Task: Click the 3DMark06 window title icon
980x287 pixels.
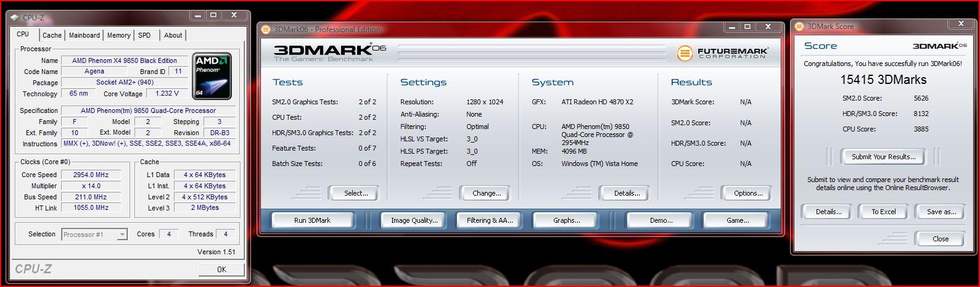Action: click(266, 29)
